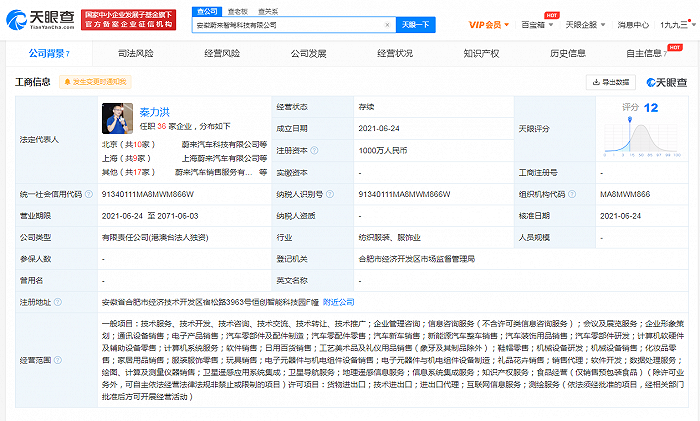The height and width of the screenshot is (421, 700).
Task: Click the credit code 91340111MA8MWM866W under 统一社会信用代码
Action: click(x=148, y=194)
